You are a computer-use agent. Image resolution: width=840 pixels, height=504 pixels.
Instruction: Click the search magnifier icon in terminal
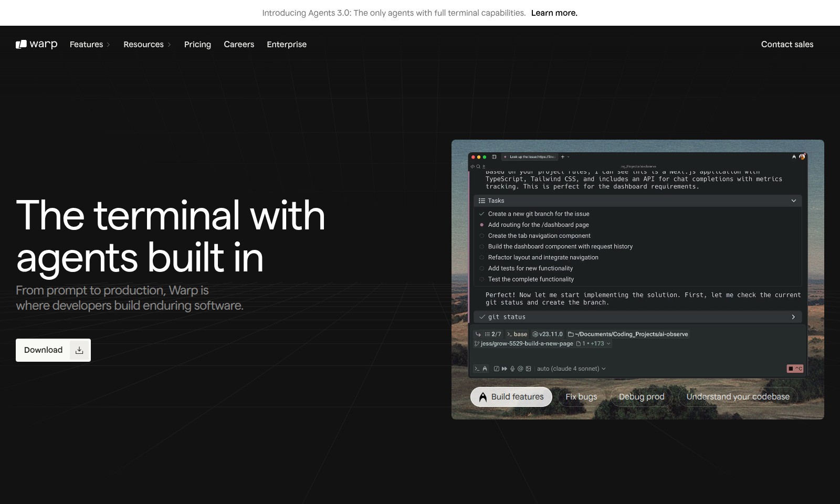click(478, 166)
